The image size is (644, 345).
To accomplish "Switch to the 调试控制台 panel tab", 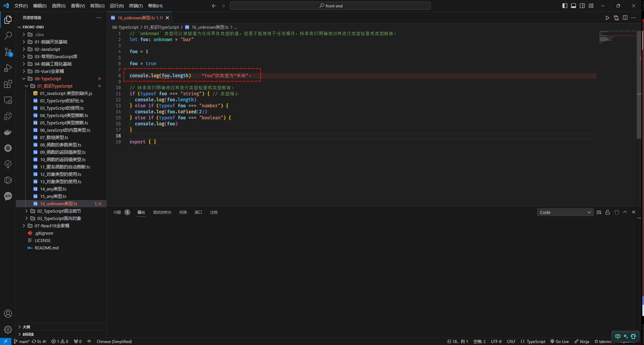I will (162, 212).
